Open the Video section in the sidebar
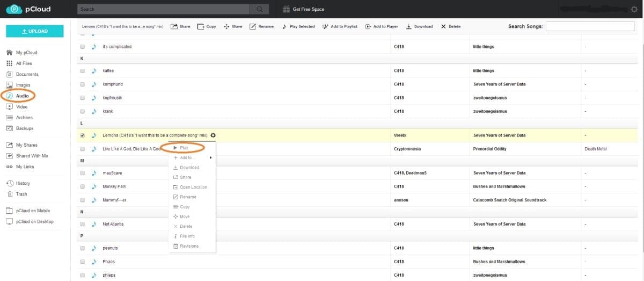Screen dimensions: 644x281 tap(17, 106)
